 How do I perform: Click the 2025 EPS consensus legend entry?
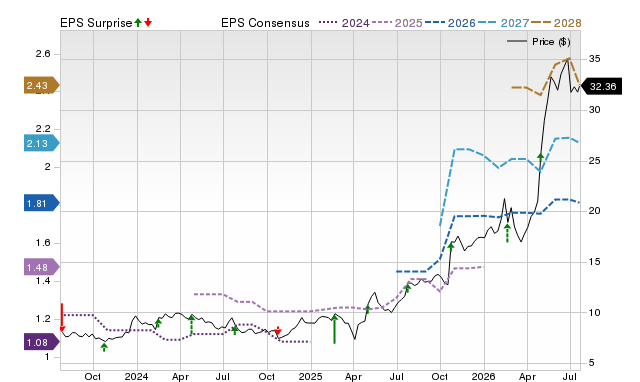[397, 23]
